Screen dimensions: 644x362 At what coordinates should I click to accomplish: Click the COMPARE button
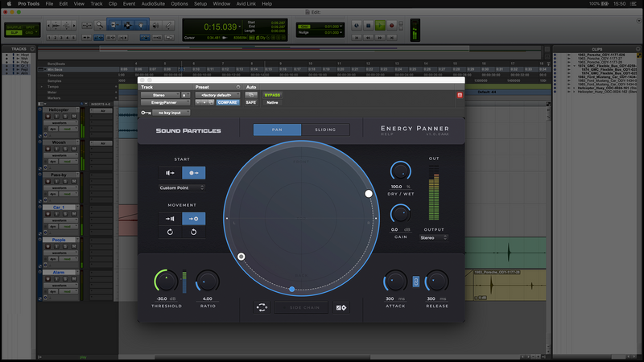point(228,103)
